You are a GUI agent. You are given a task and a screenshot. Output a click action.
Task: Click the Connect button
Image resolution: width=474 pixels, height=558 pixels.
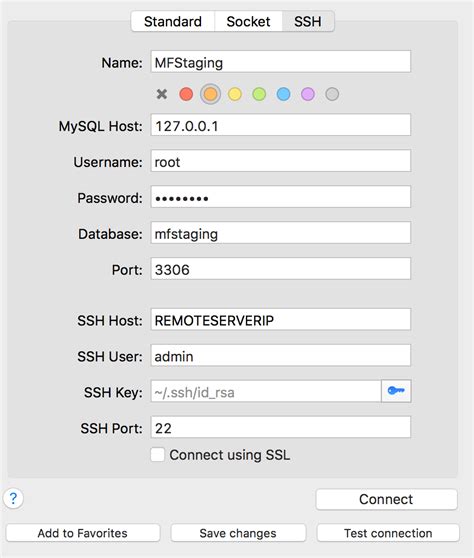point(386,499)
